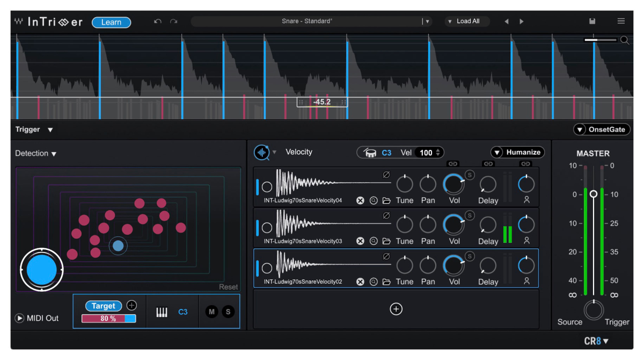
Task: Mute MIDI output with the M button
Action: 210,312
